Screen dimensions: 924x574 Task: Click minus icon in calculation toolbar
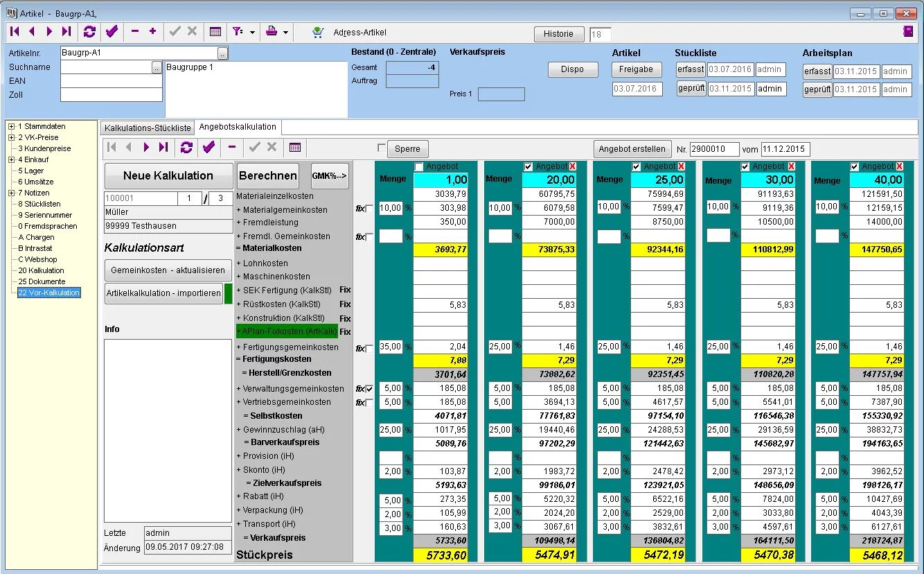coord(231,147)
